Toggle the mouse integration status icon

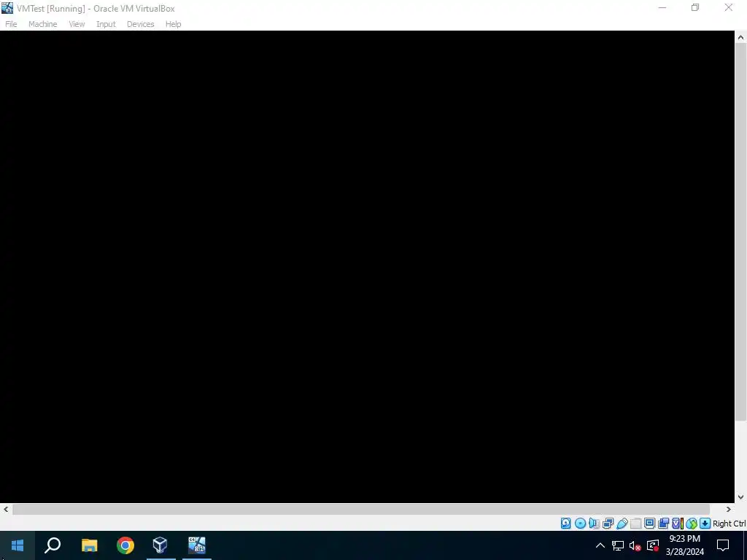click(692, 524)
